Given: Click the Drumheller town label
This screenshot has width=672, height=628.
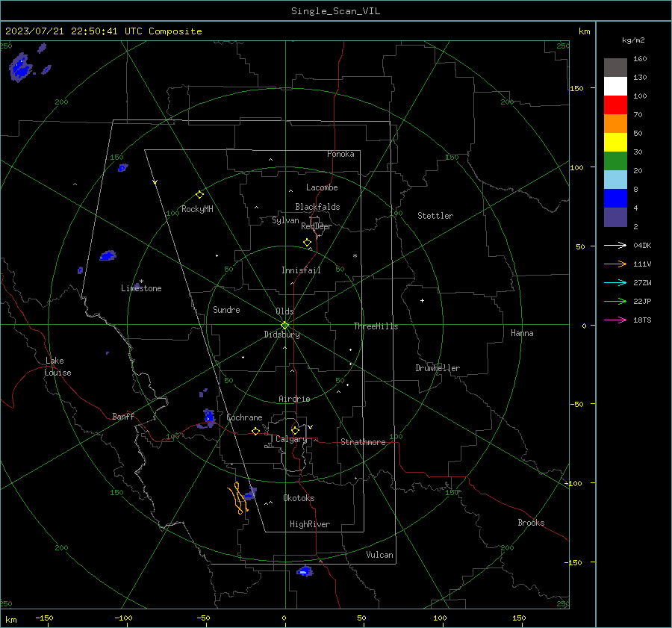Looking at the screenshot, I should pyautogui.click(x=438, y=368).
